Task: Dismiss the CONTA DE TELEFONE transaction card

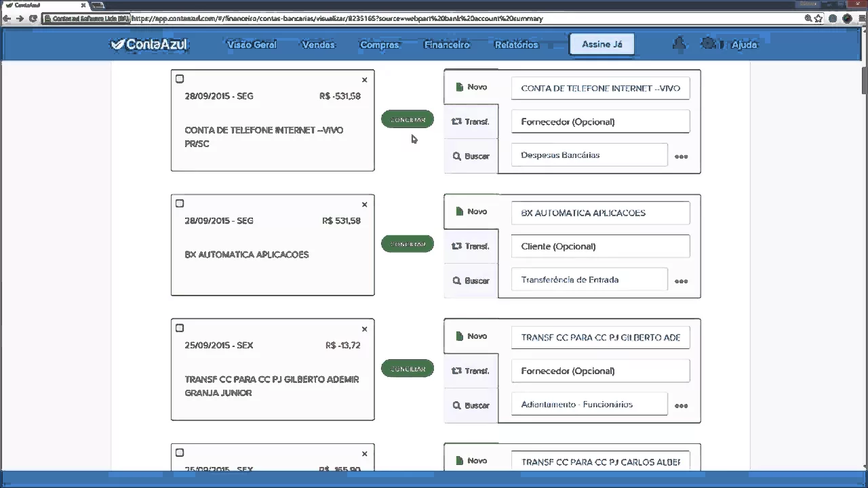Action: coord(364,80)
